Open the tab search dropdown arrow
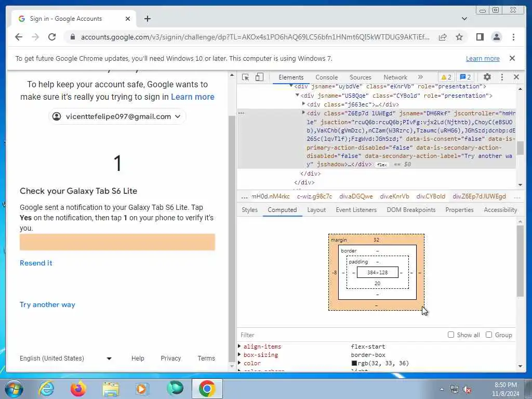Screen dimensions: 532x399 point(464,19)
